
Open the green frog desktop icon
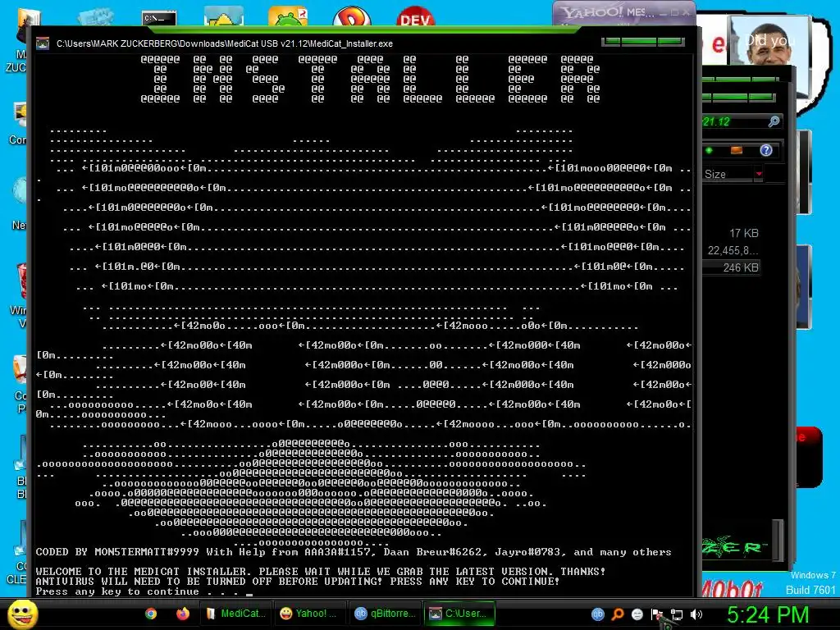pyautogui.click(x=288, y=16)
